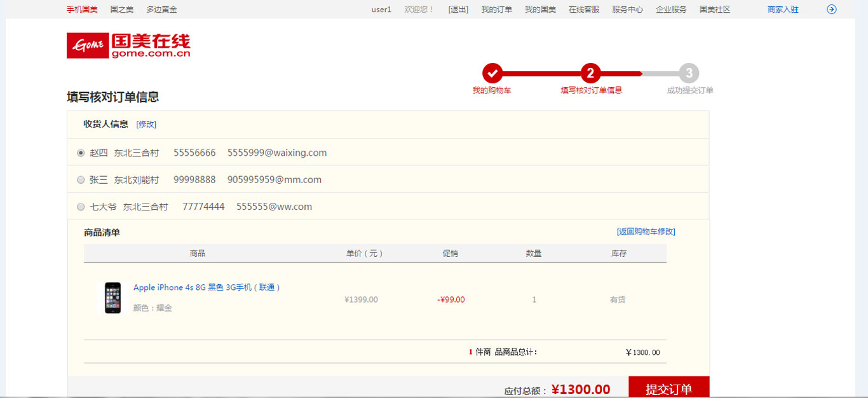Image resolution: width=868 pixels, height=398 pixels.
Task: Open 服务中心 link
Action: (628, 10)
